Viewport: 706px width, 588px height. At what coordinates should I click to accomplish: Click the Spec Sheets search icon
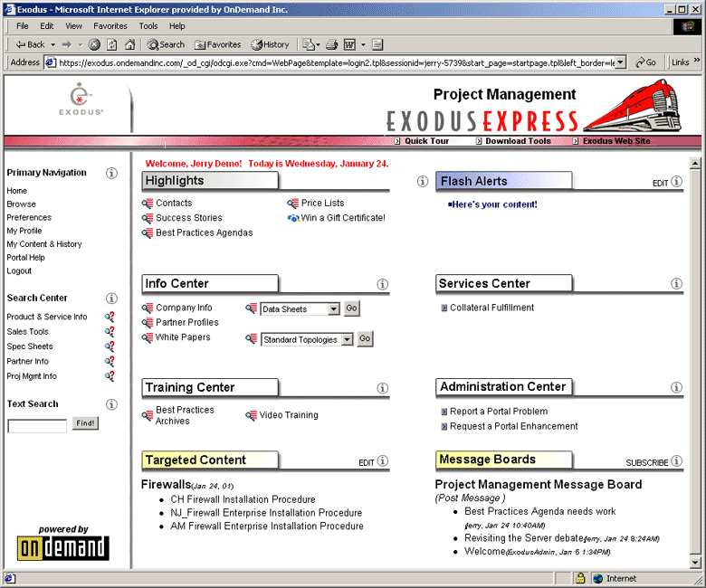pos(110,346)
